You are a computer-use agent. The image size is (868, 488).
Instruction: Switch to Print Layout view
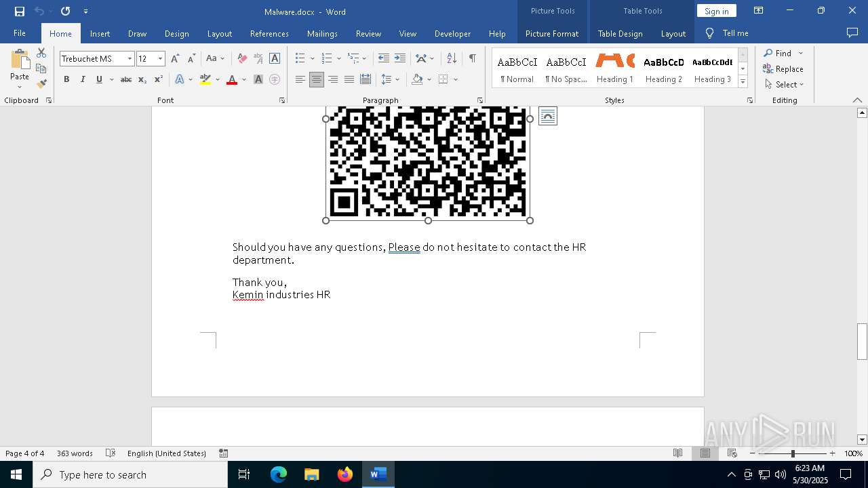click(705, 453)
